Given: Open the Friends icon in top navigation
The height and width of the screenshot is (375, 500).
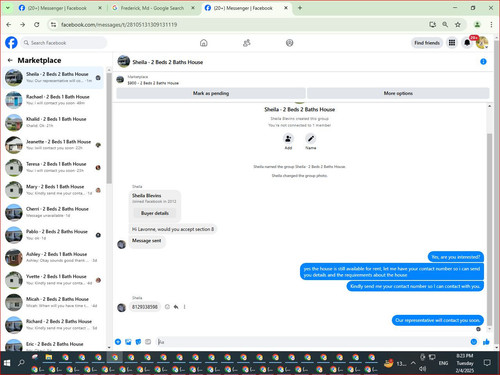Looking at the screenshot, I should pyautogui.click(x=247, y=43).
